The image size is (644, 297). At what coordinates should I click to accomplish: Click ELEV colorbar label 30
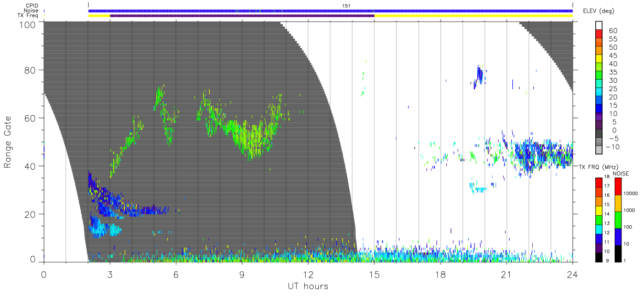(x=614, y=80)
